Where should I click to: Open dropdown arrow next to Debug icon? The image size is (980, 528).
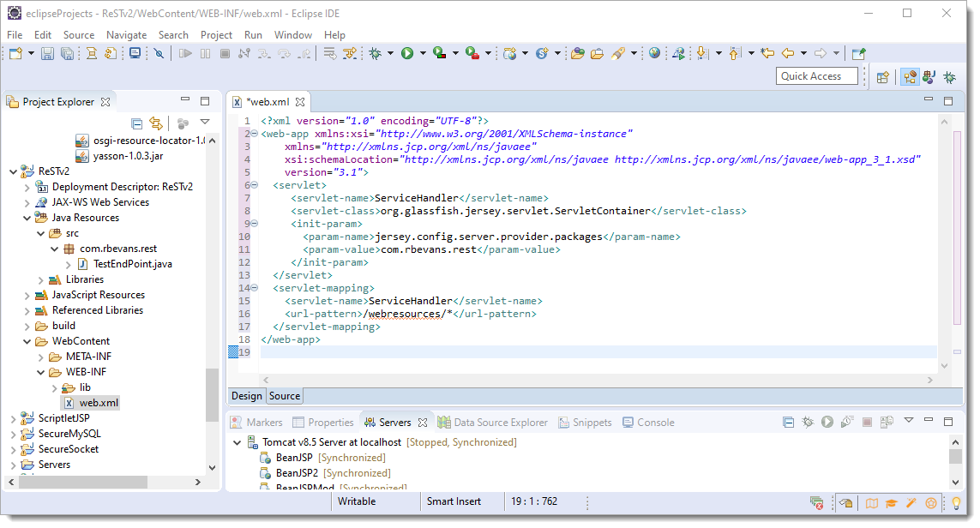click(x=391, y=54)
